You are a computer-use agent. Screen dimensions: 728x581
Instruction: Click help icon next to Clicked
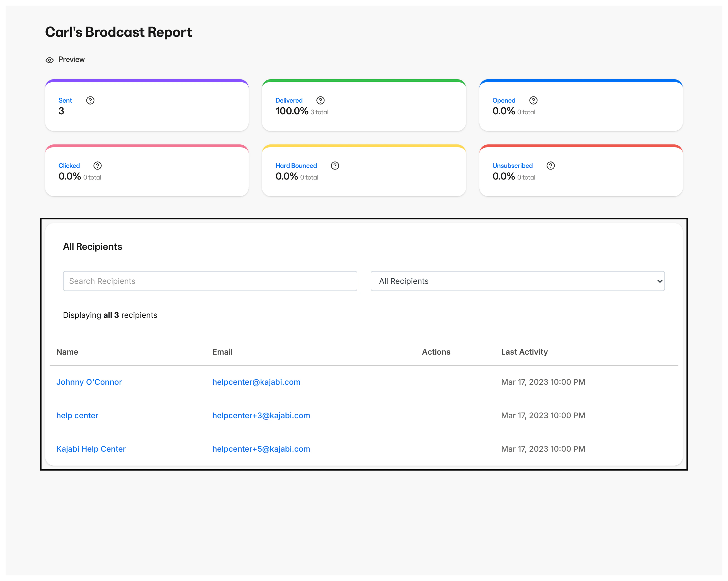coord(97,166)
